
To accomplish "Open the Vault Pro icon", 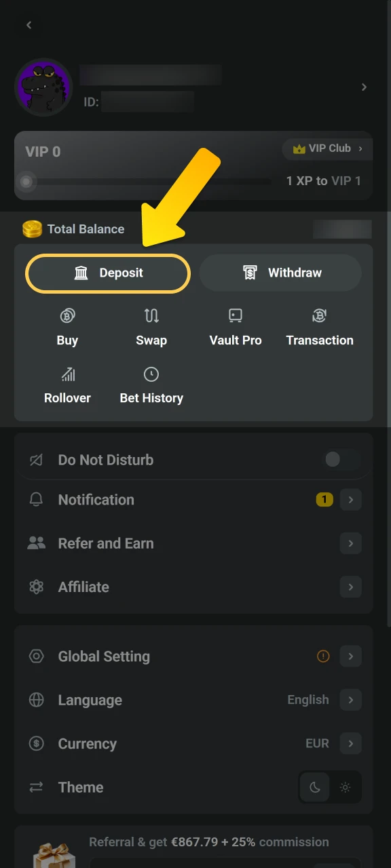I will (235, 315).
